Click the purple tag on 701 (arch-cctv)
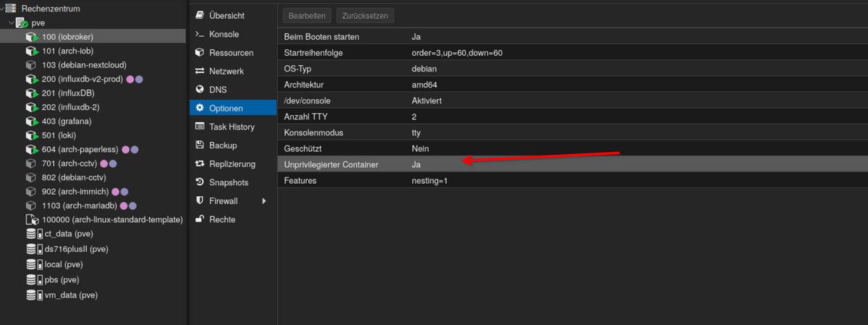 [x=112, y=164]
